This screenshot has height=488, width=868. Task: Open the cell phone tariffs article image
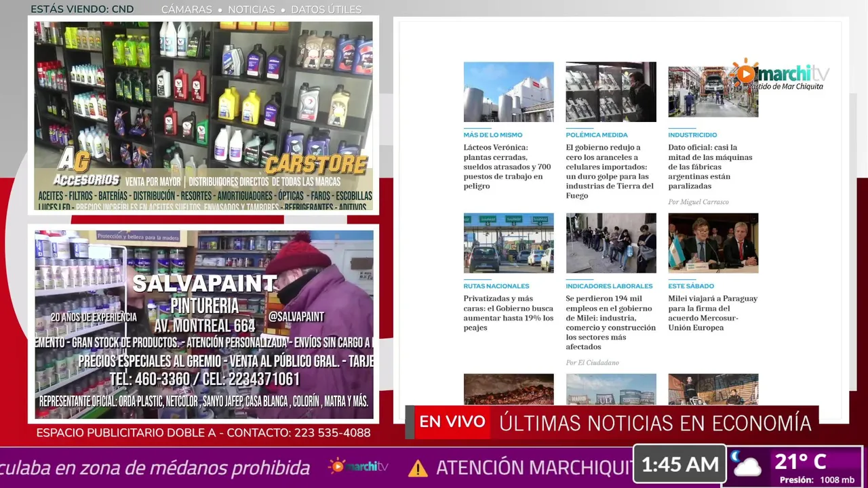[611, 92]
